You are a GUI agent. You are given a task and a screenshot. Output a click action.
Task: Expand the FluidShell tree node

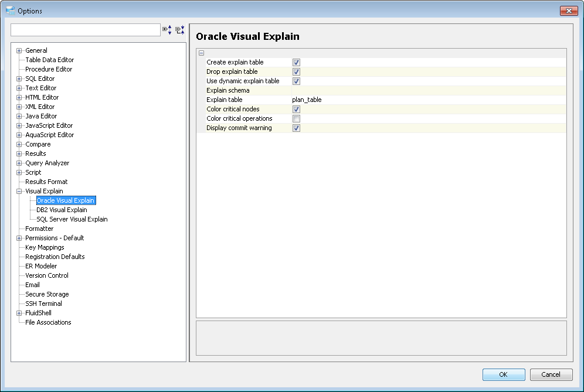(19, 313)
